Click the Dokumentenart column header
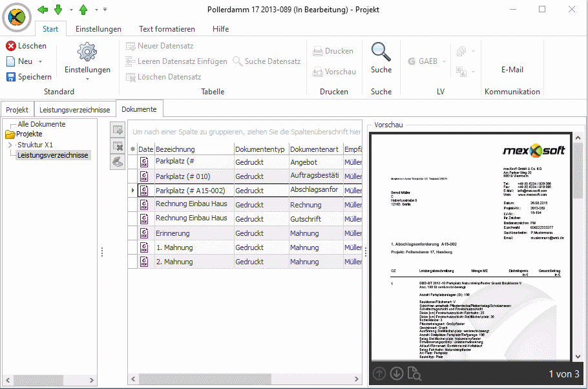588x389 pixels. (316, 149)
